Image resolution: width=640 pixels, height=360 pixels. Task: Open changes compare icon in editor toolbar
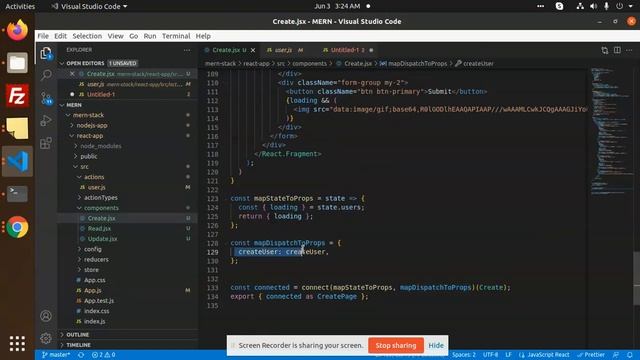[x=604, y=50]
